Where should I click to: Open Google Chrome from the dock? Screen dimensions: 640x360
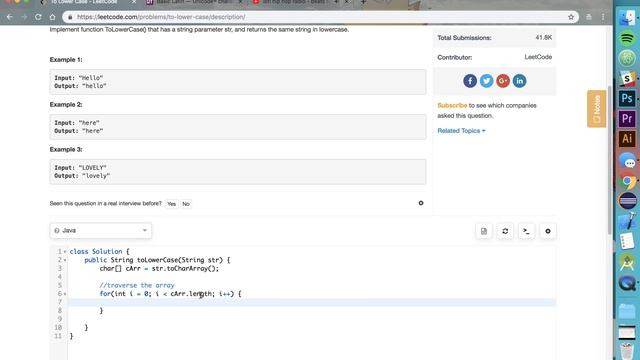click(x=627, y=181)
